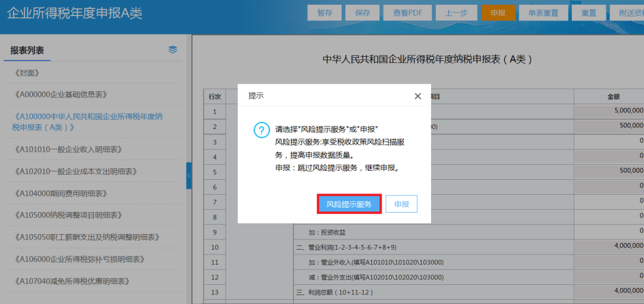
Task: Click the text 加：营业外收入 row
Action: (x=376, y=262)
